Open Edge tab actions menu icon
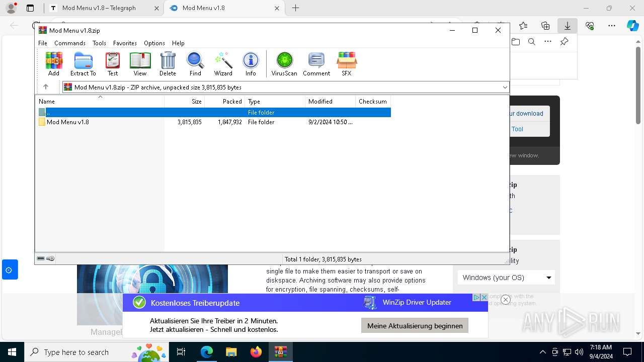The image size is (644, 362). point(30,8)
